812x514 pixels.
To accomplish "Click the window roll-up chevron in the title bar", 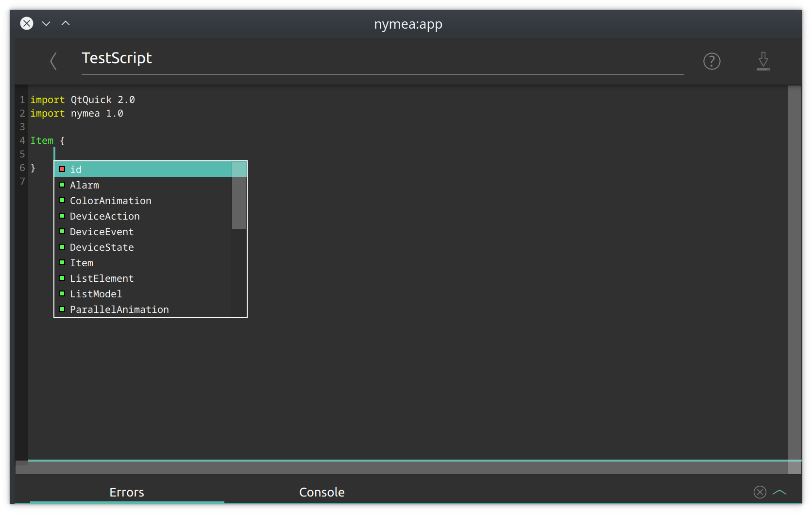I will [66, 23].
